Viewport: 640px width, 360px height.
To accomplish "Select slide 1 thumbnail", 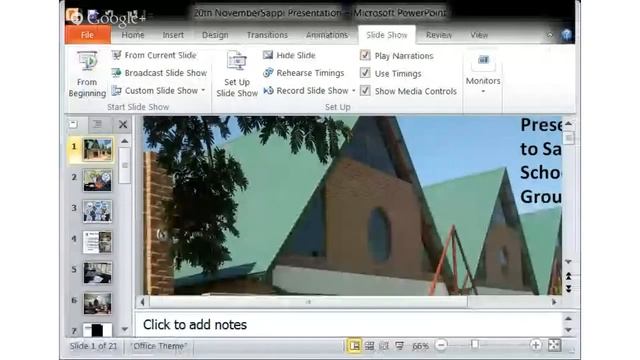I will [97, 149].
